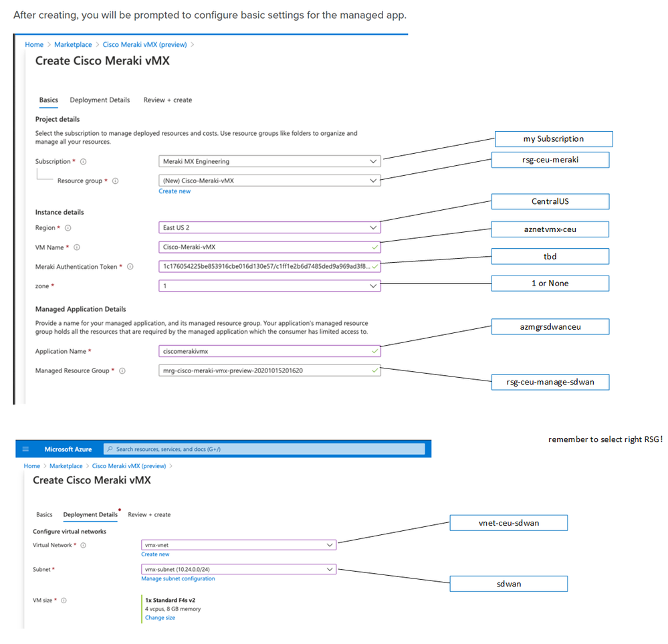The width and height of the screenshot is (668, 644).
Task: Expand the Region dropdown showing East US 2
Action: pos(269,227)
